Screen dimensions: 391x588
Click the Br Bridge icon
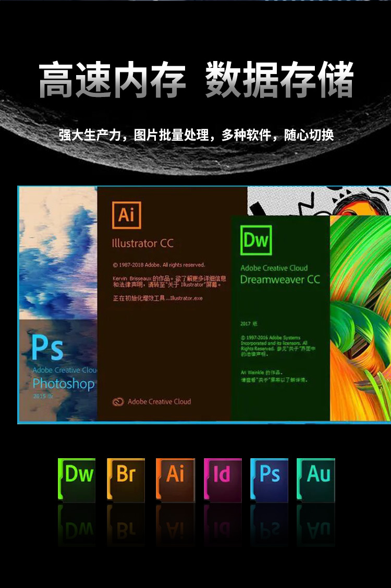(x=126, y=480)
